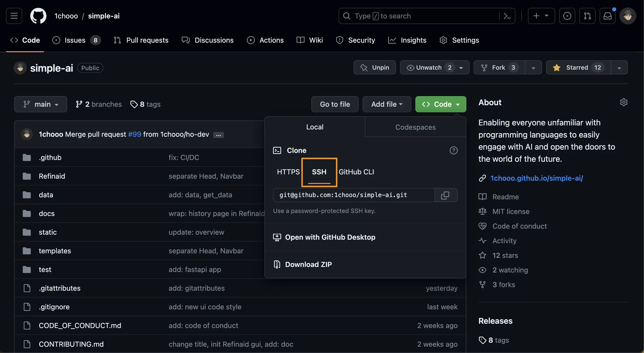The height and width of the screenshot is (353, 644).
Task: Open the Issues tab
Action: point(76,40)
